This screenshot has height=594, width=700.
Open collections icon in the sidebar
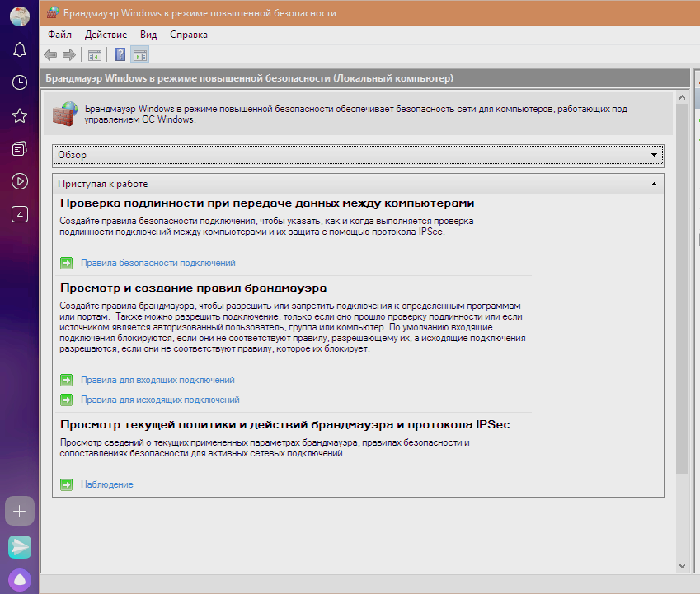point(20,148)
